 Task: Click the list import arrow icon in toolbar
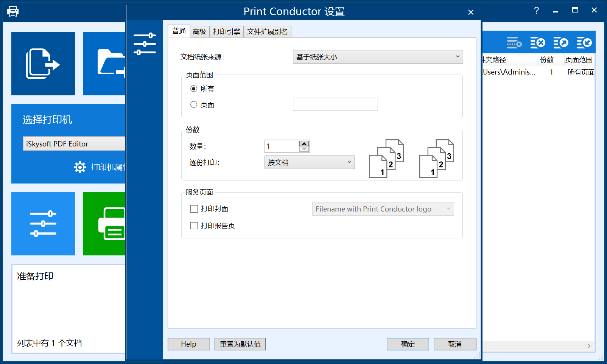[584, 42]
